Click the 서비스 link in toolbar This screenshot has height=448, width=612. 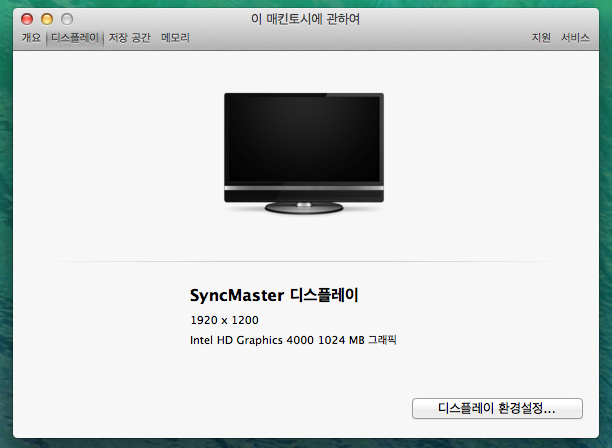pos(575,38)
